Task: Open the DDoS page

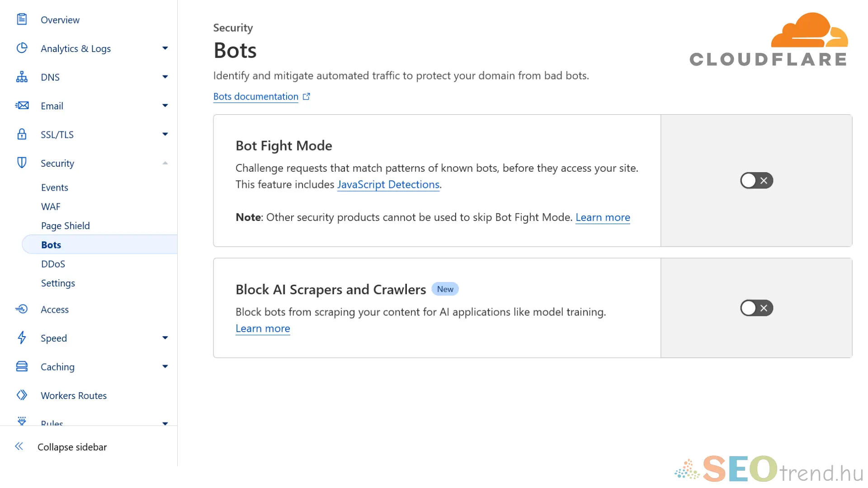Action: 53,264
